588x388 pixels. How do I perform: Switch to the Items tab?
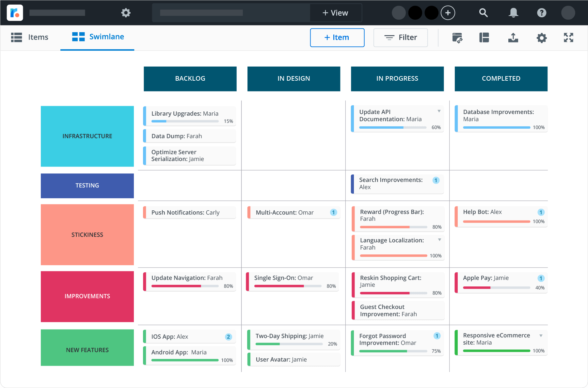[30, 37]
